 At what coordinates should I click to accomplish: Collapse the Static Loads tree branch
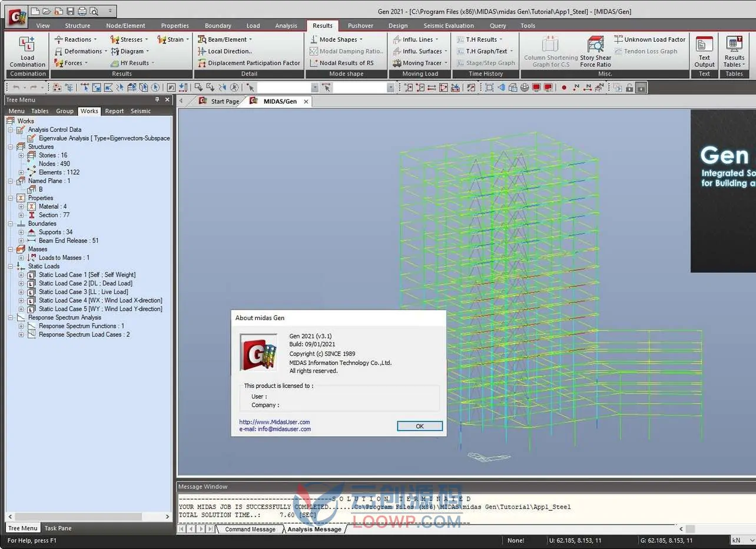[x=10, y=266]
